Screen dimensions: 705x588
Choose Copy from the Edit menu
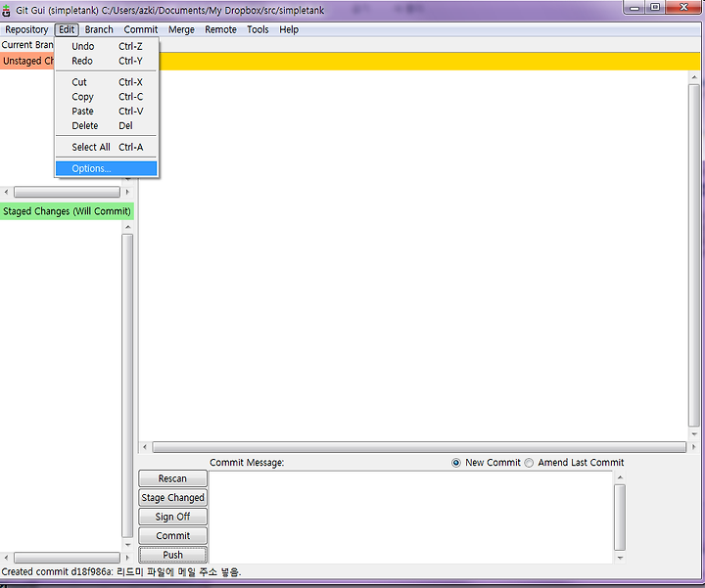click(106, 97)
